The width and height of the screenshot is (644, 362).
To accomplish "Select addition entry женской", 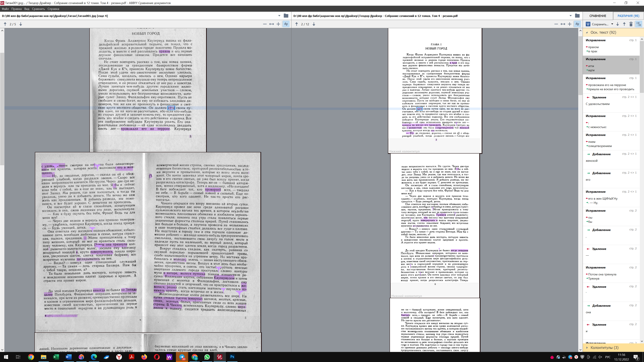I will coord(611,160).
